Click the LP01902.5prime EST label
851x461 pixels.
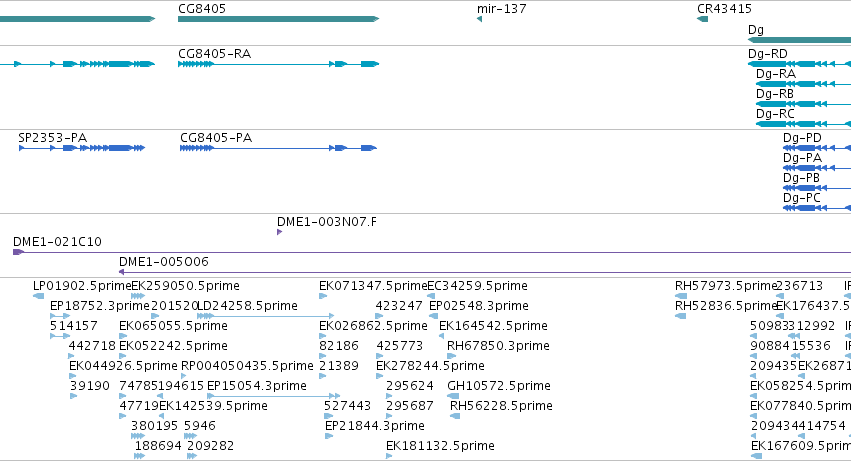pos(82,286)
